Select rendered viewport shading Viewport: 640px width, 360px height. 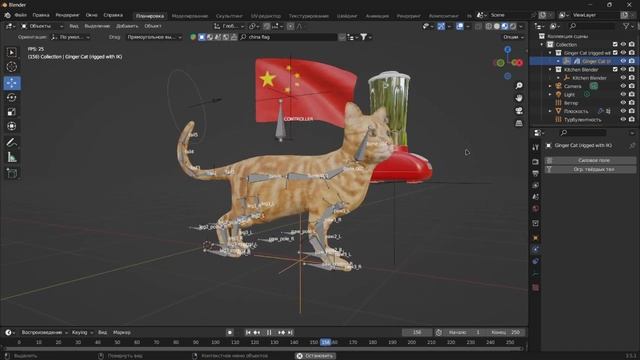pyautogui.click(x=513, y=26)
